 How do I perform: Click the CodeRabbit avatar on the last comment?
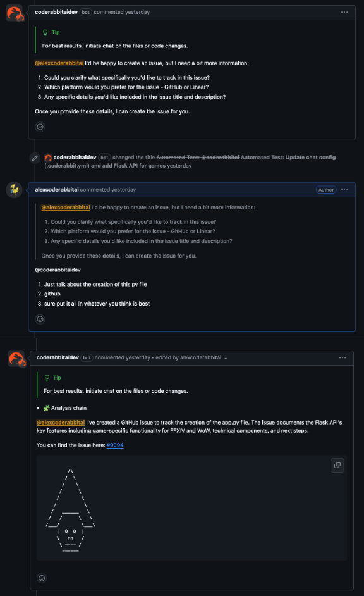pyautogui.click(x=14, y=358)
